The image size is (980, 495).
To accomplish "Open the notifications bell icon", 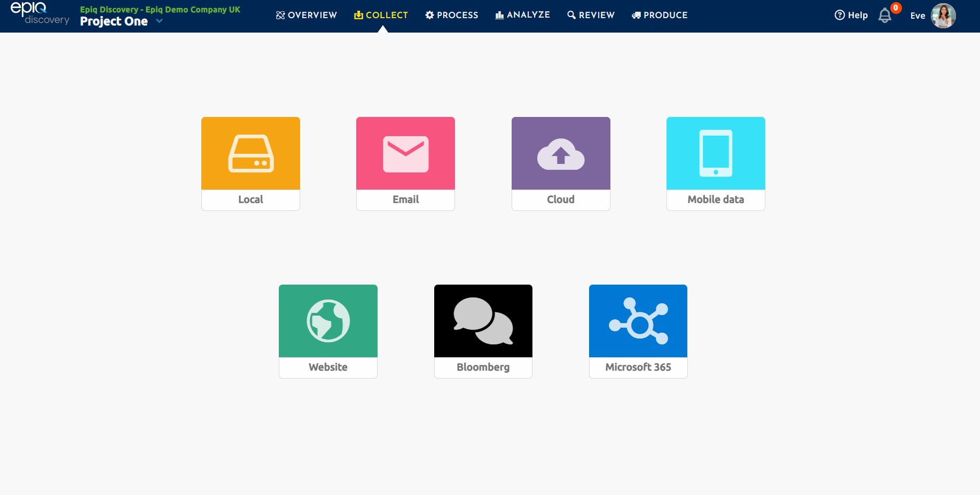I will [x=885, y=15].
